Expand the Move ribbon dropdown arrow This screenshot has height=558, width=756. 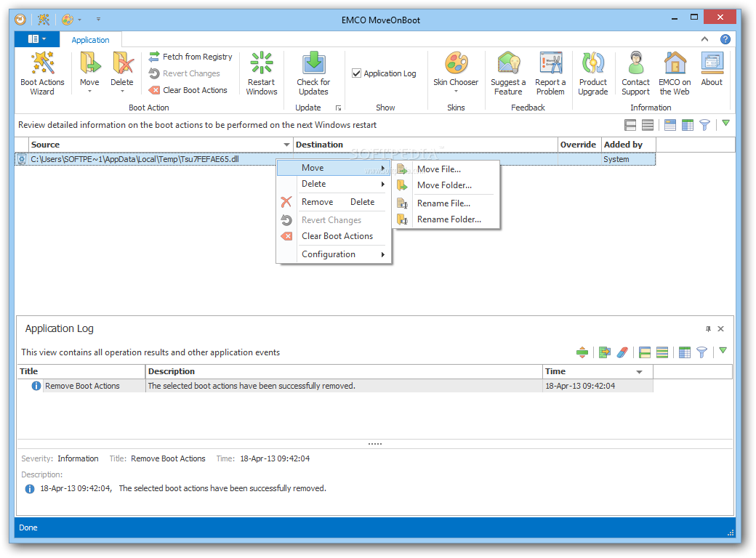tap(89, 91)
